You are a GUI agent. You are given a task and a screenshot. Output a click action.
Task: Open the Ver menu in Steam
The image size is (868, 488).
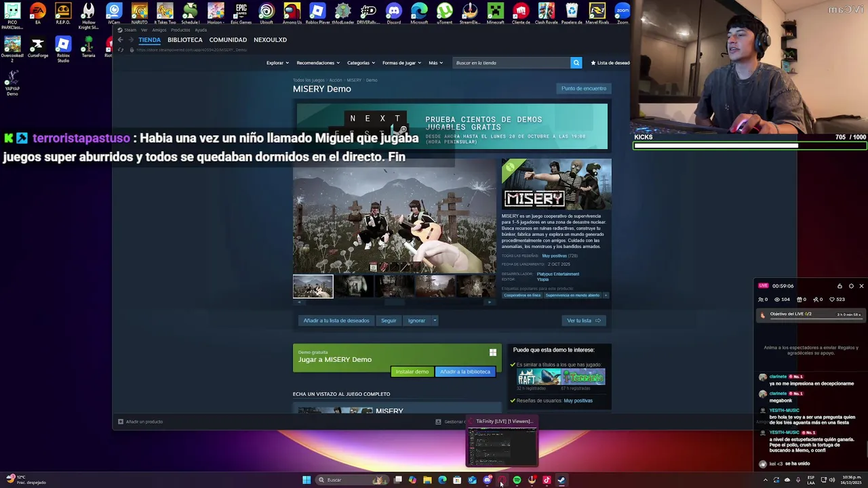(144, 30)
